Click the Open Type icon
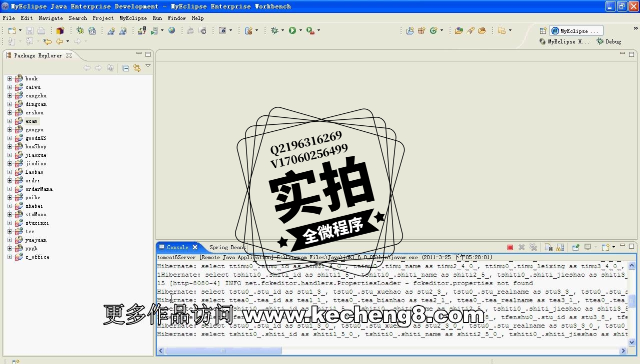640x364 pixels. (x=458, y=30)
